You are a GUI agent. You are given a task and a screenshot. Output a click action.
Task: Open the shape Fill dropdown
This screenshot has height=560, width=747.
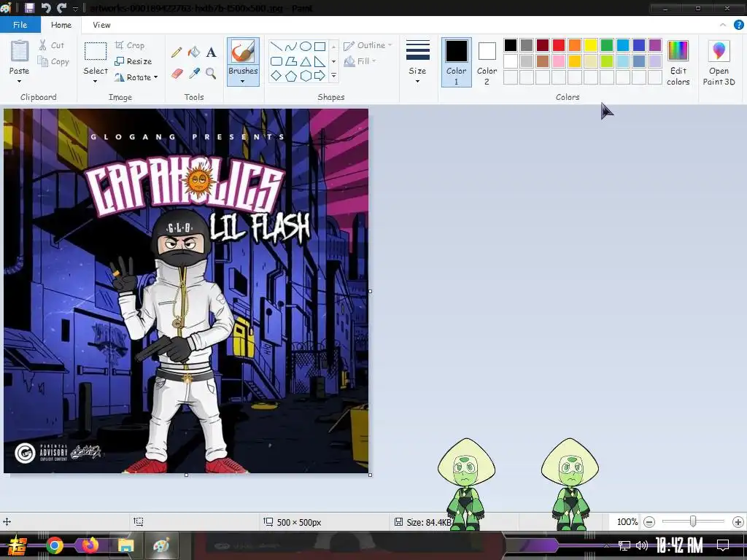point(360,61)
